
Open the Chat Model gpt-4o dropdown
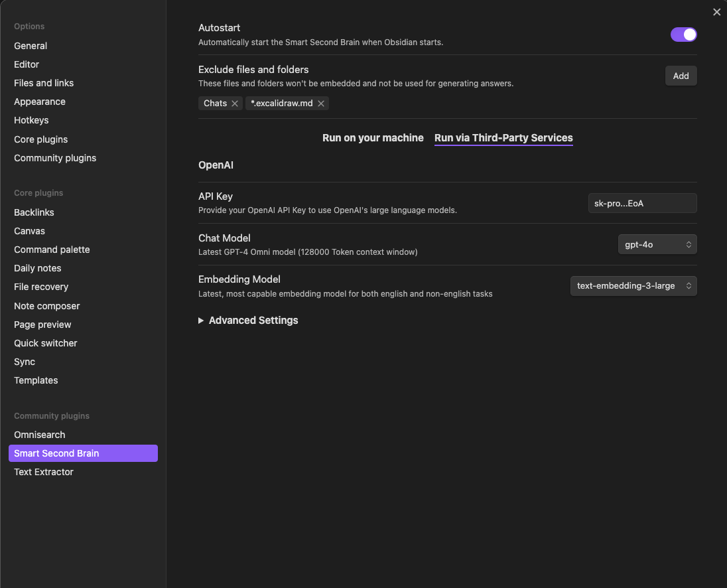[x=657, y=244]
